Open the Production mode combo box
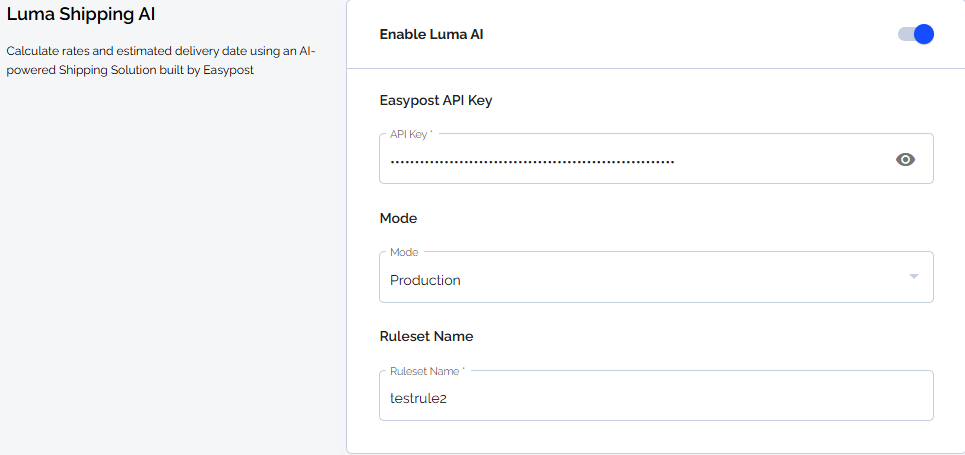The width and height of the screenshot is (965, 455). pos(656,277)
